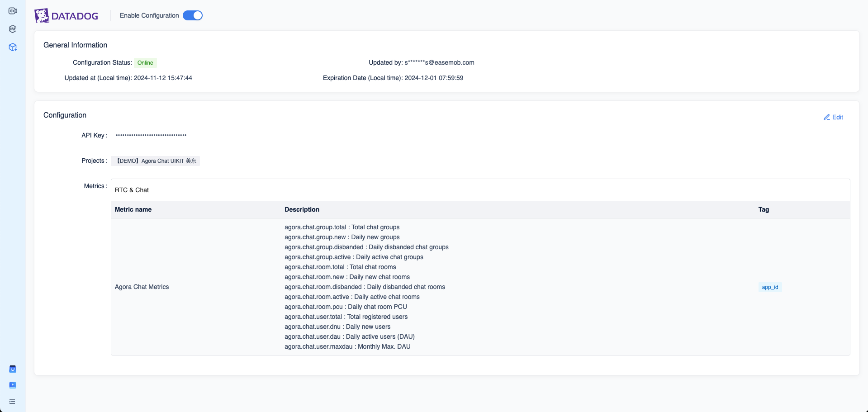Click the app_id tag
Image resolution: width=868 pixels, height=412 pixels.
(x=770, y=287)
